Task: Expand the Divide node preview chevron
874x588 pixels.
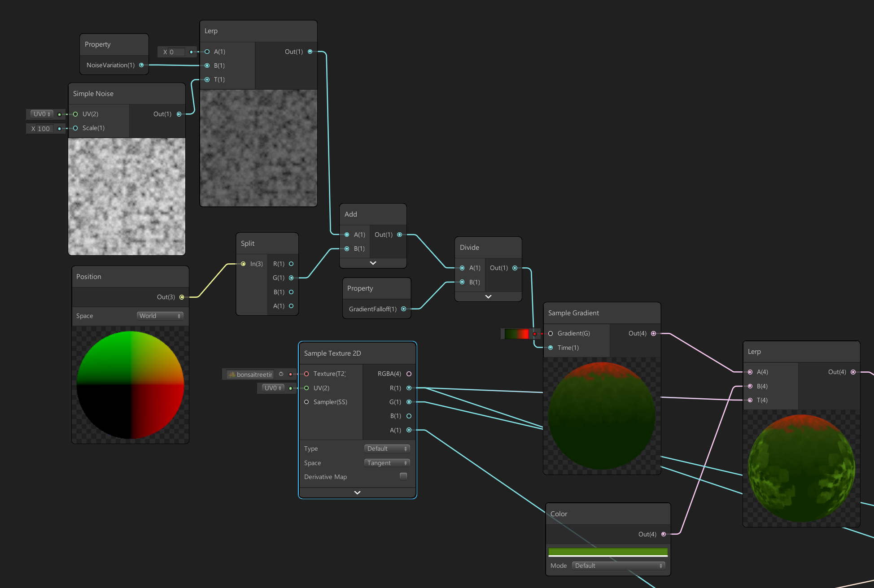Action: click(x=488, y=296)
